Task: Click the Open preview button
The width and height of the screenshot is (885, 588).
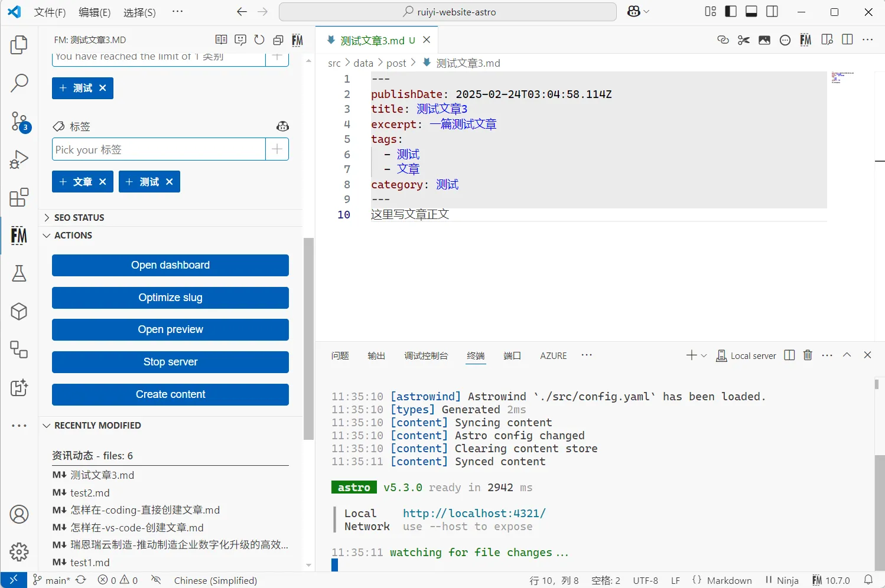Action: coord(170,329)
